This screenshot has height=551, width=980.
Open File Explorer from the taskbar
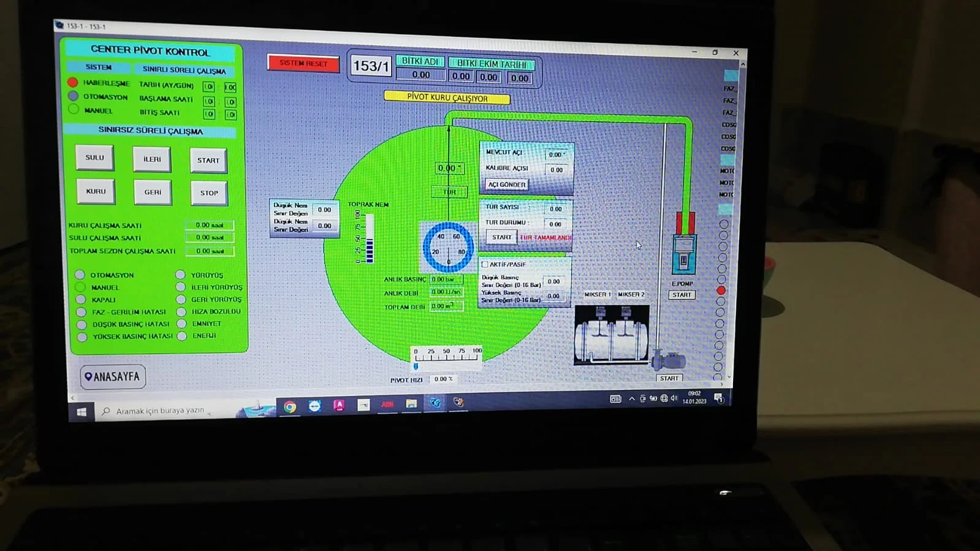[411, 404]
